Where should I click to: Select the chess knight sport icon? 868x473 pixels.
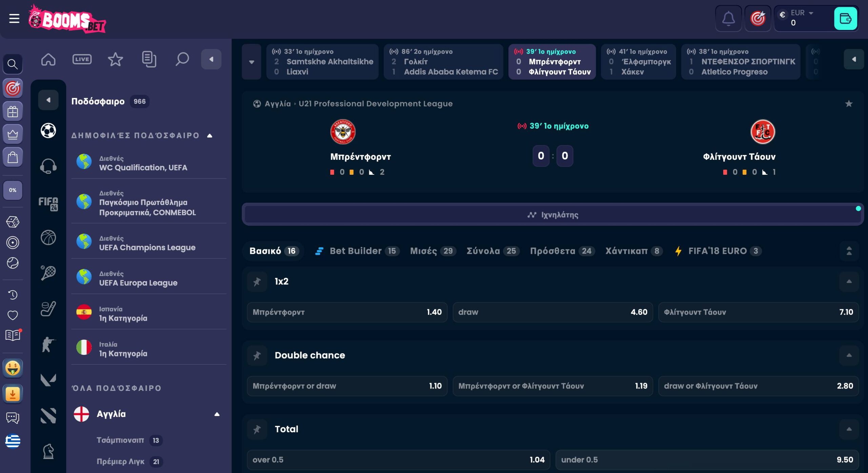click(48, 451)
